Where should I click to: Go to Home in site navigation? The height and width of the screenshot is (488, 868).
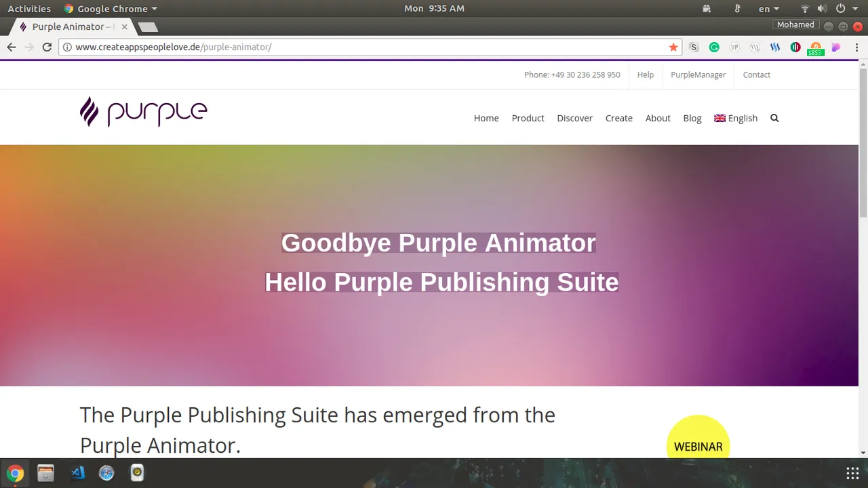pos(486,118)
